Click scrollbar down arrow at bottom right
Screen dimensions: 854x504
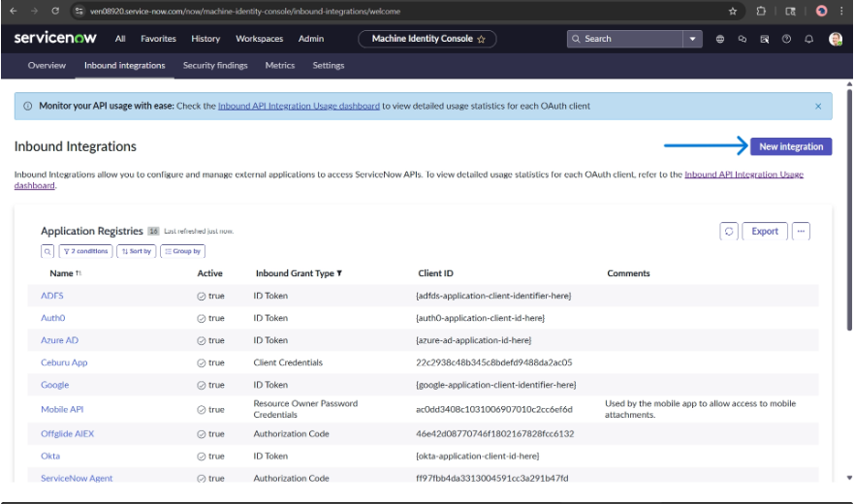pos(849,478)
